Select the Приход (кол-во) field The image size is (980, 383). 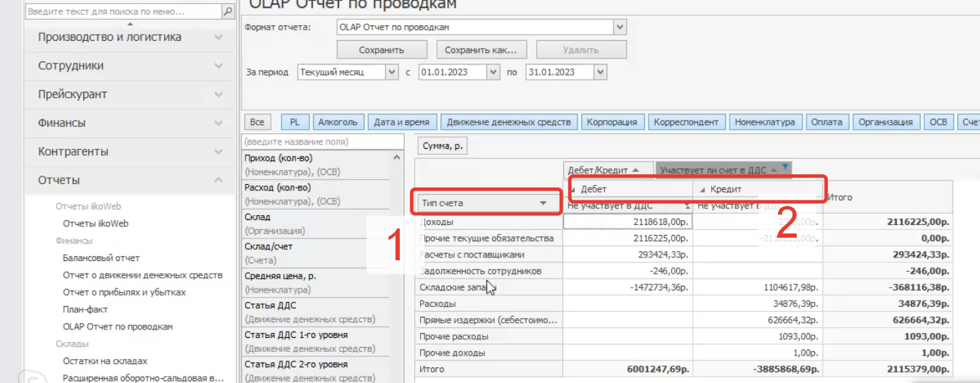point(315,165)
